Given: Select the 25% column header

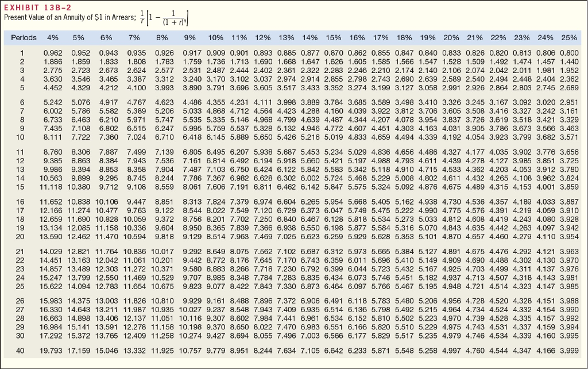Looking at the screenshot, I should [569, 39].
